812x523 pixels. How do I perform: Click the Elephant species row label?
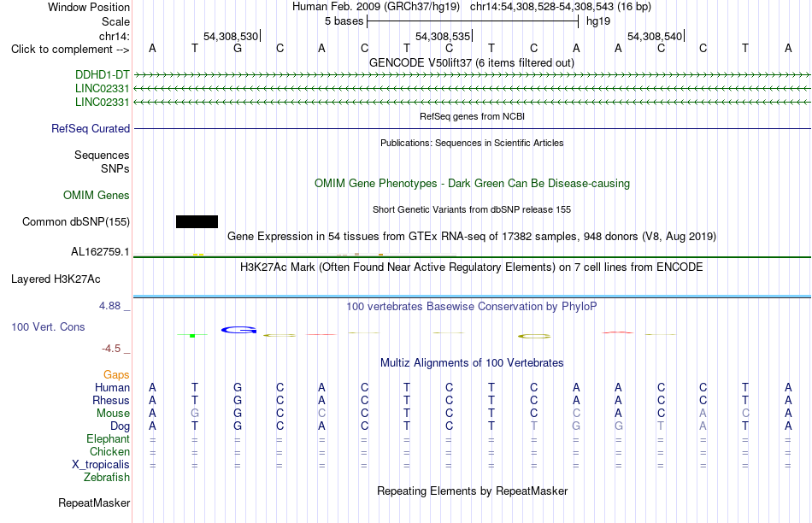109,438
